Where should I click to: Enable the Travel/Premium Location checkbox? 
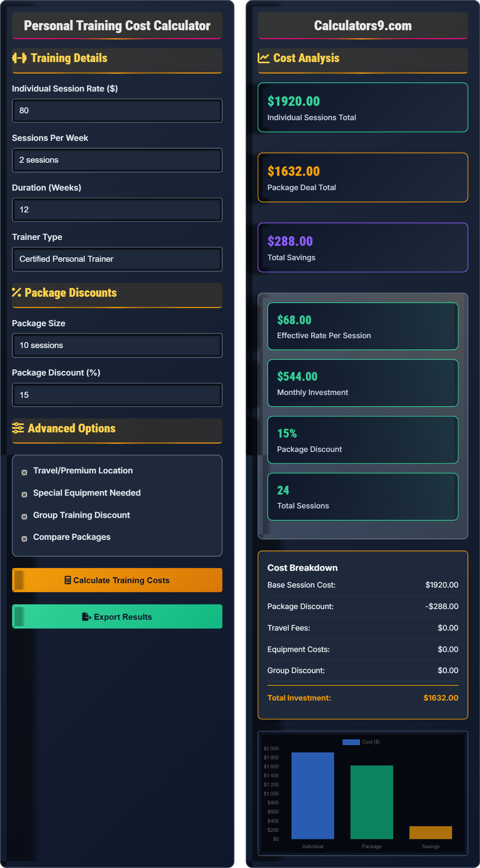pos(24,472)
